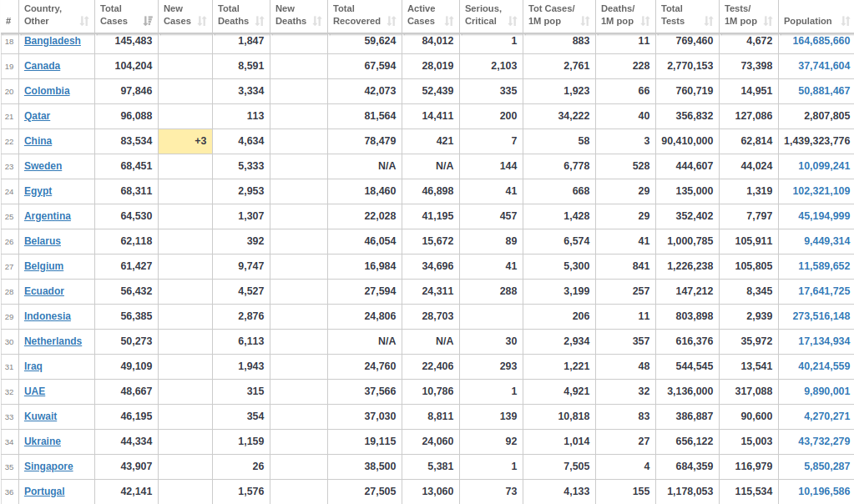The width and height of the screenshot is (854, 504).
Task: Sort by Total Tests arrows icon
Action: [709, 21]
